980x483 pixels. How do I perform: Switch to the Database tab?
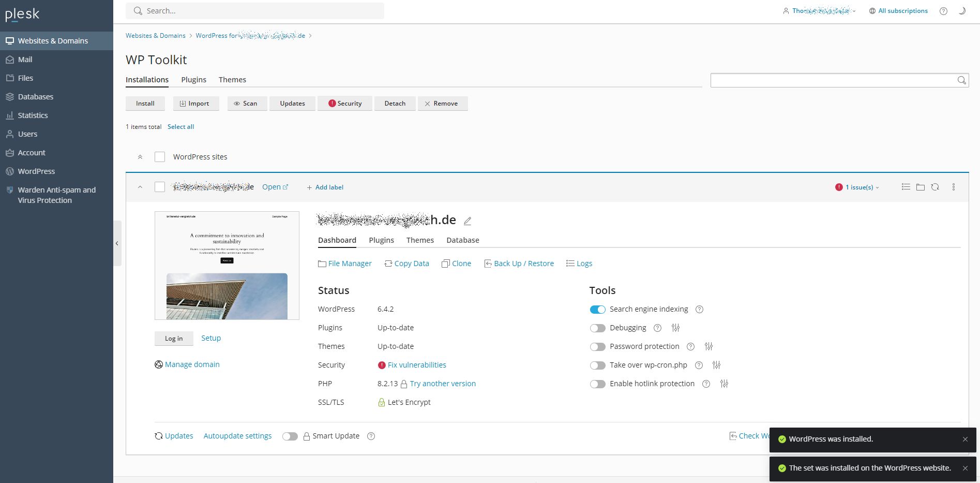(462, 240)
